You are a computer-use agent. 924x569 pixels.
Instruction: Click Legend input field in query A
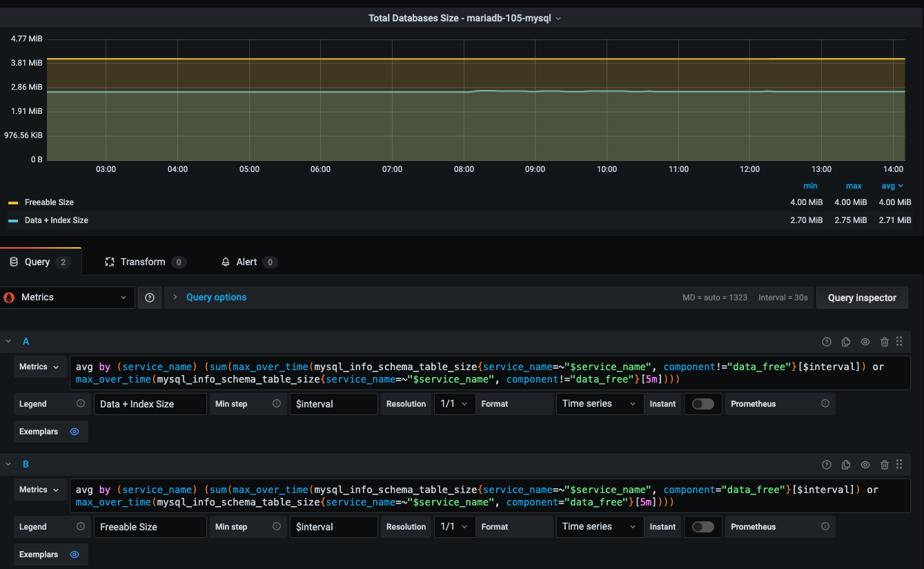click(x=150, y=404)
